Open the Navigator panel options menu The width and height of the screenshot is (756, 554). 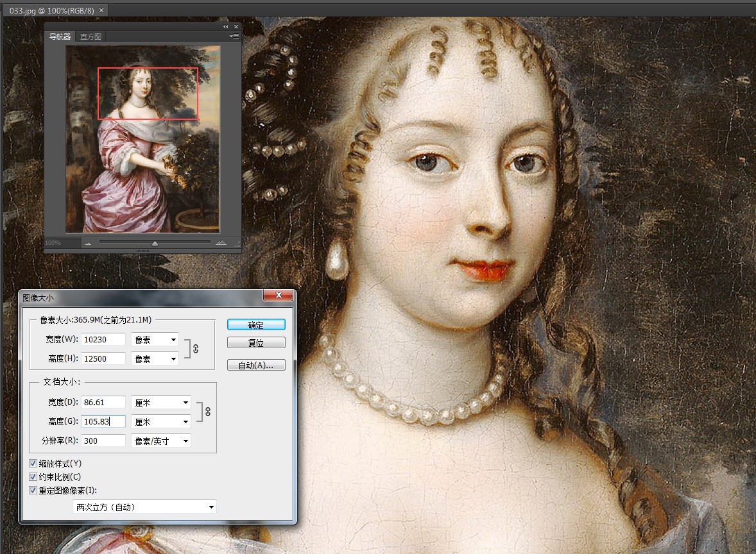click(234, 36)
